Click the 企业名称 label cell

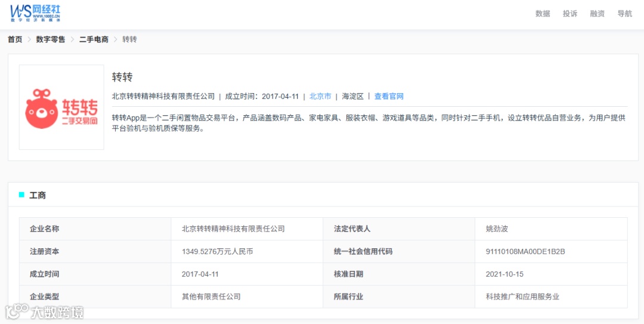[95, 229]
